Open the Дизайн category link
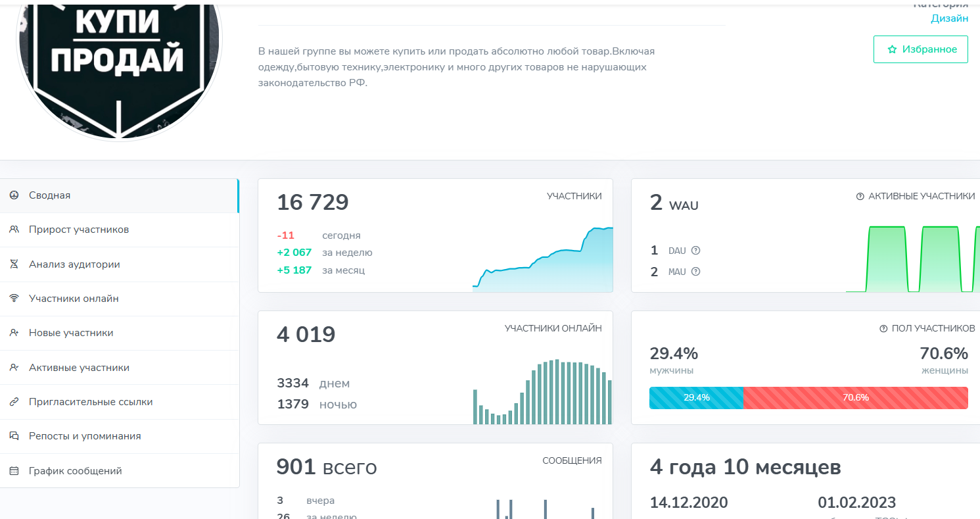Viewport: 980px width, 519px height. 949,18
